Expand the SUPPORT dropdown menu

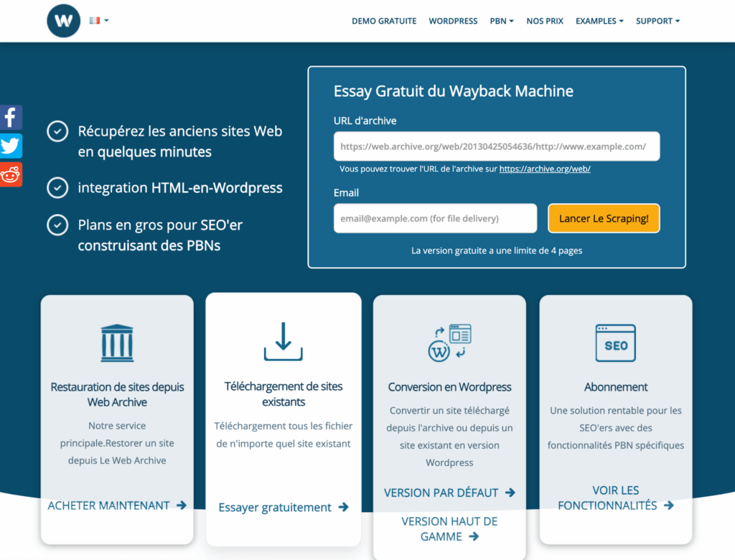click(657, 21)
